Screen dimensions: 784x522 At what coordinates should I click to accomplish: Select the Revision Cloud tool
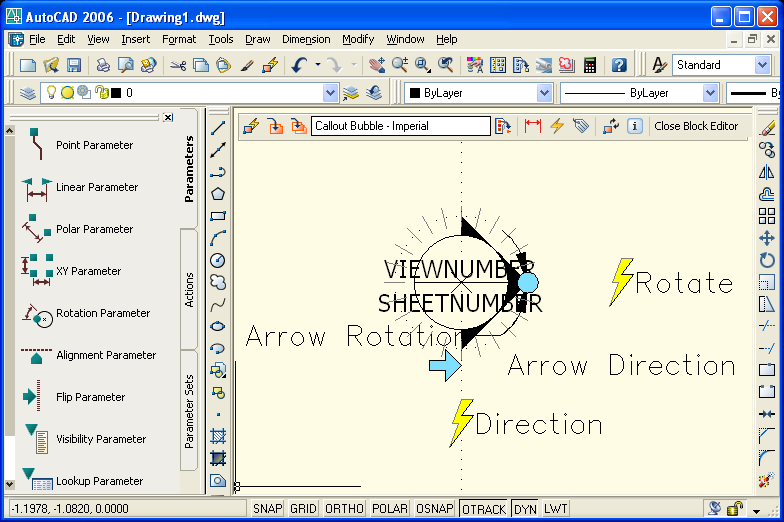click(218, 282)
